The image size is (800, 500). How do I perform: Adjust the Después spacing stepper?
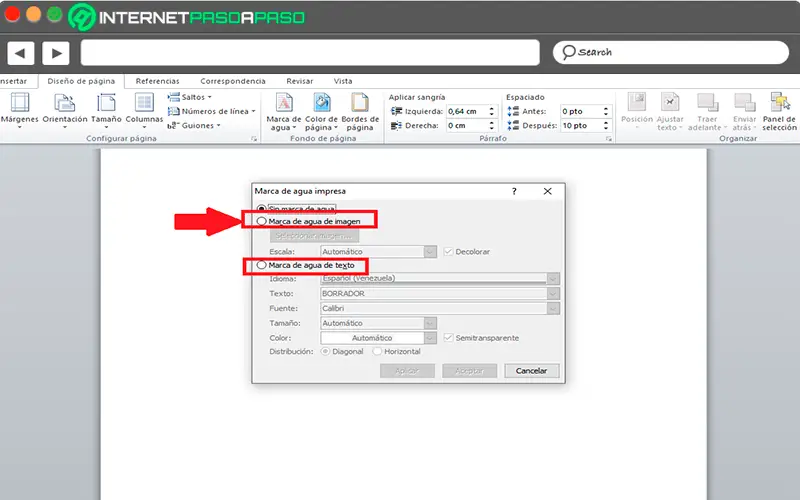click(606, 126)
